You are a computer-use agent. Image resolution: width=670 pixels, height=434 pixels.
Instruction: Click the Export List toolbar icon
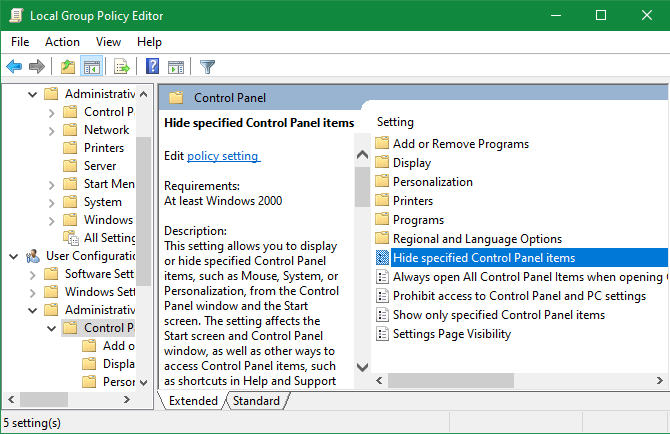(122, 67)
